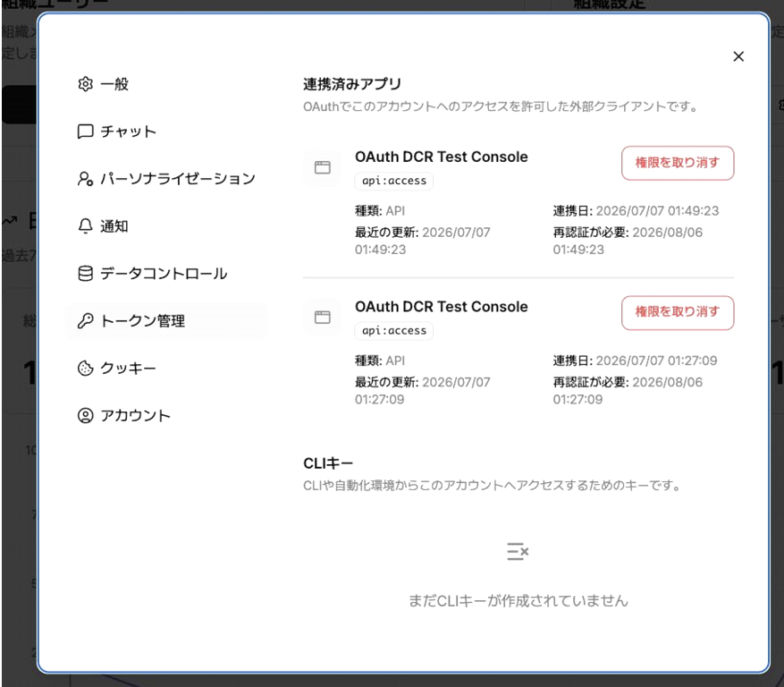Open the パーソナライゼーション section

(x=166, y=179)
